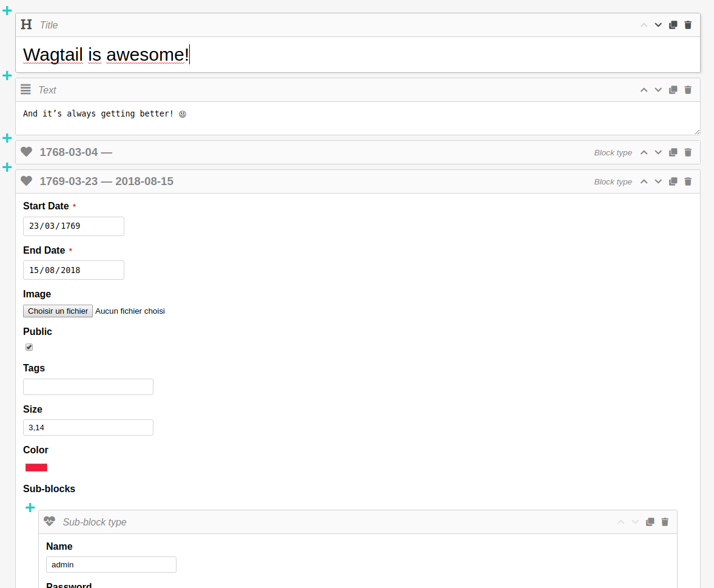
Task: Open the red Color swatch picker
Action: pyautogui.click(x=36, y=467)
